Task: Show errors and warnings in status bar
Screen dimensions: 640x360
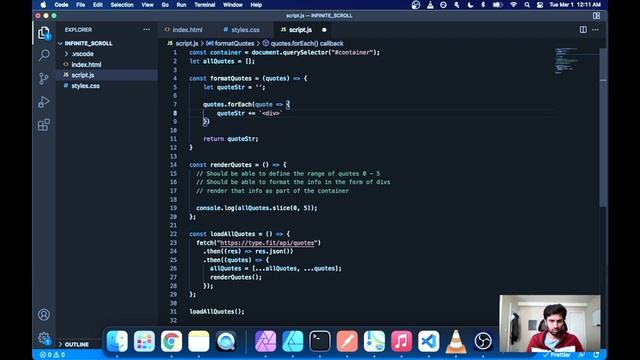Action: (52, 355)
